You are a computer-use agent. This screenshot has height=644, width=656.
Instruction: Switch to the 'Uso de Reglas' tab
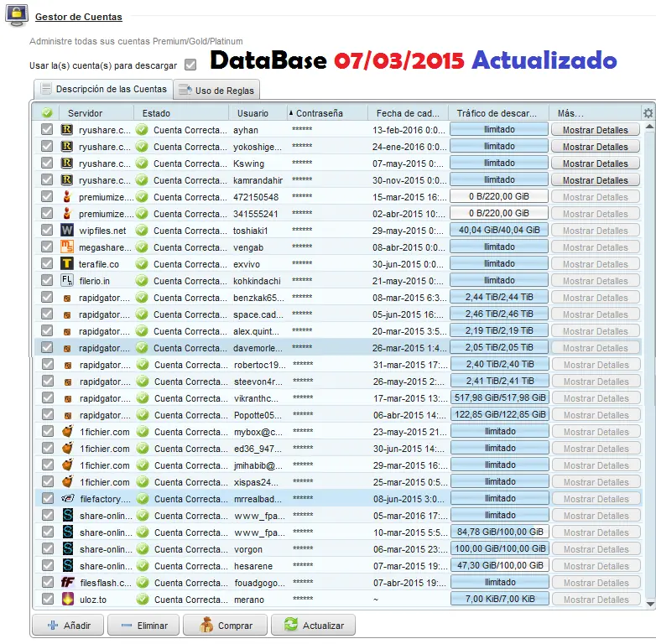[x=216, y=90]
